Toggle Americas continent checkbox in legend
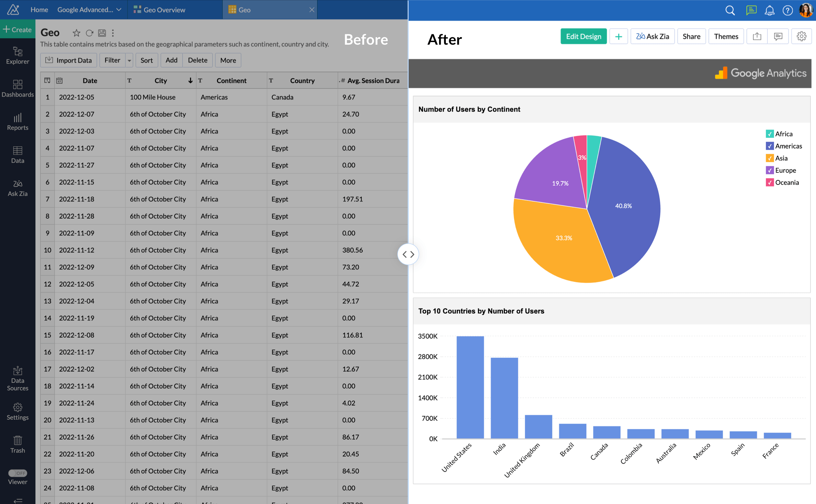 769,146
